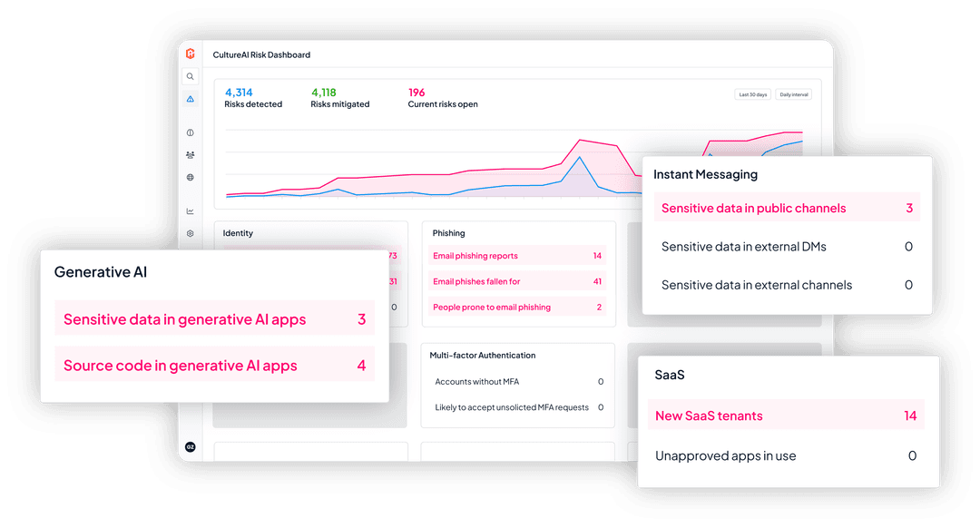Image resolution: width=980 pixels, height=528 pixels.
Task: Open the line chart analytics sidebar icon
Action: pyautogui.click(x=190, y=211)
